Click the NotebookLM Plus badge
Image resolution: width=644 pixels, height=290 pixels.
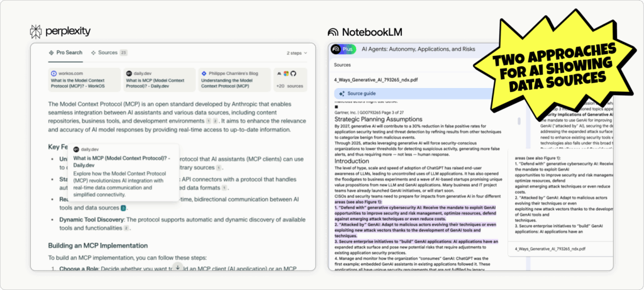[x=343, y=49]
